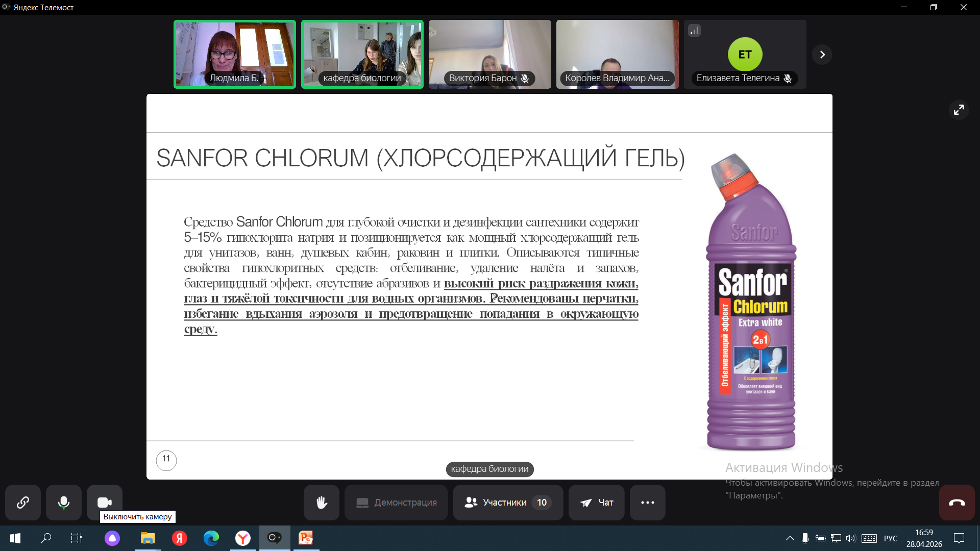Raise hand in the meeting
Image resolution: width=980 pixels, height=551 pixels.
pos(322,503)
